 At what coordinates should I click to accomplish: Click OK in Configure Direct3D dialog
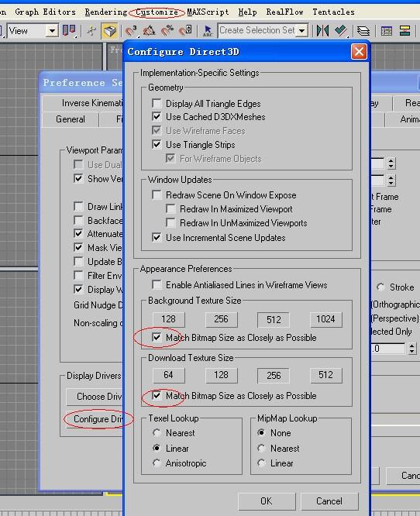point(267,501)
